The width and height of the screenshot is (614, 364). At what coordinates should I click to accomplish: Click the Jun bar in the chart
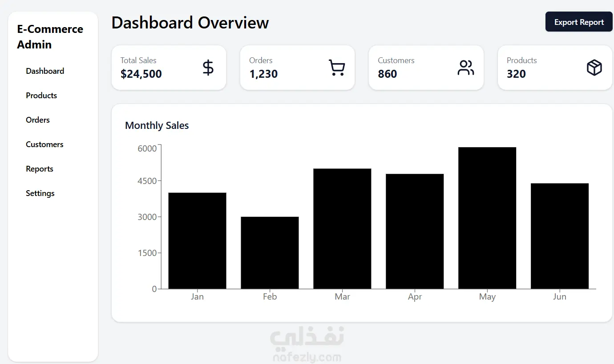[x=560, y=236]
